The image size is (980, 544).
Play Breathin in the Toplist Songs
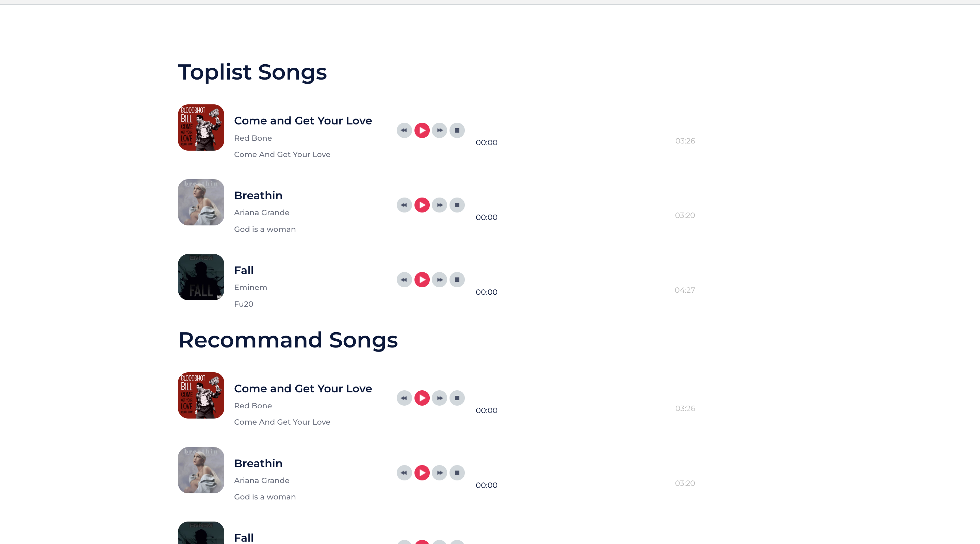tap(422, 205)
